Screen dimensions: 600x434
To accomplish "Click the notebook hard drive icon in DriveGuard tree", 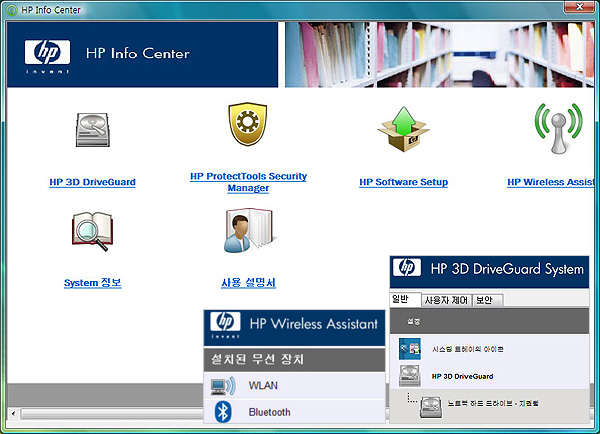I will tap(431, 407).
